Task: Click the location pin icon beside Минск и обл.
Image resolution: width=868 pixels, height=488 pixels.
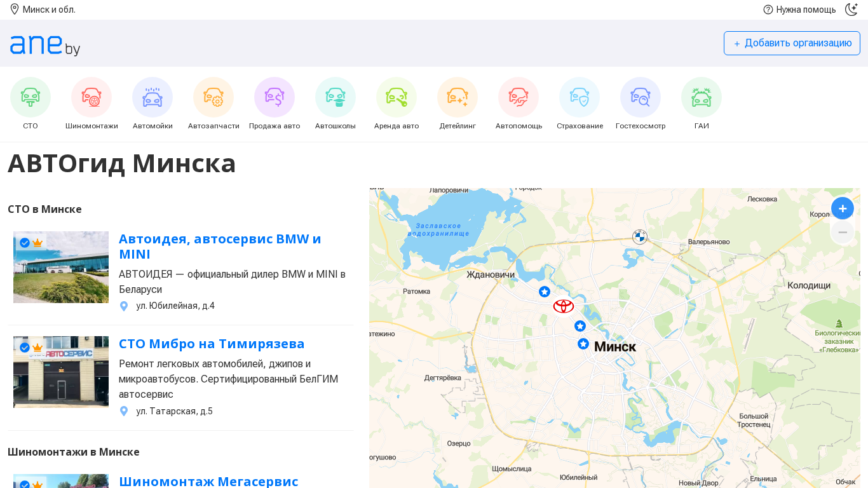Action: tap(15, 9)
